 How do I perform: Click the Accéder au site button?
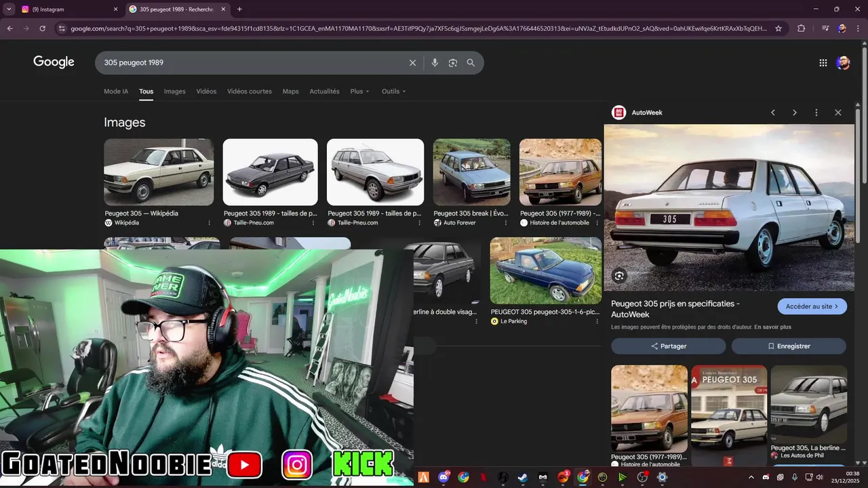click(812, 306)
